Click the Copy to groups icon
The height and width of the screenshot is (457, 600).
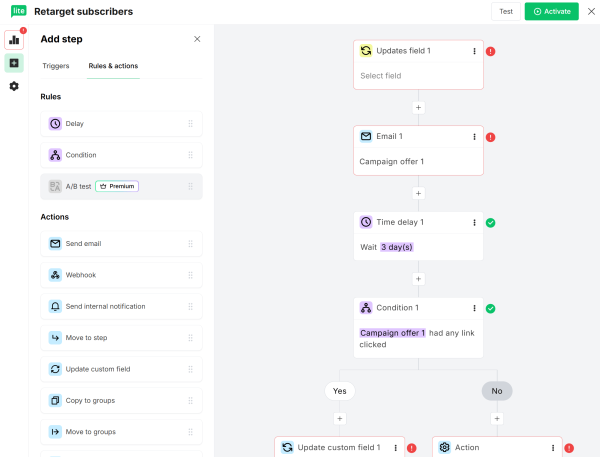pyautogui.click(x=55, y=401)
